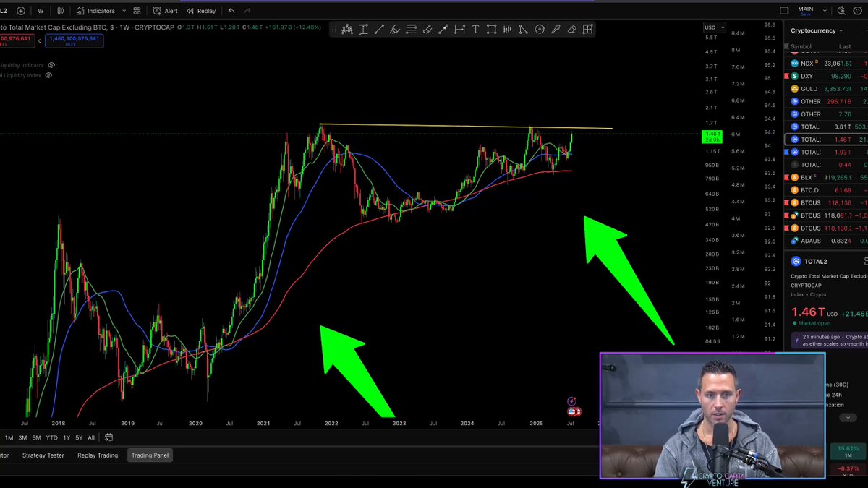Screen dimensions: 868x488
Task: Select the eraser tool
Action: tap(571, 30)
